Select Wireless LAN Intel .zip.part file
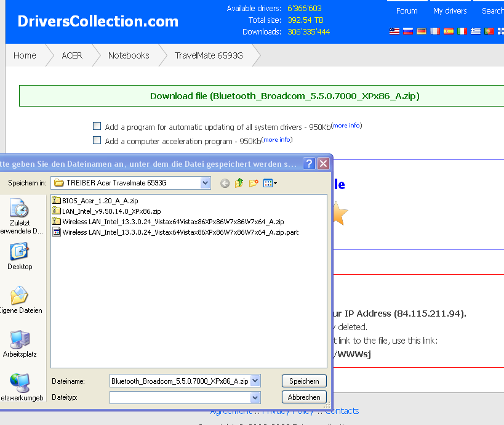The height and width of the screenshot is (425, 504). click(175, 232)
